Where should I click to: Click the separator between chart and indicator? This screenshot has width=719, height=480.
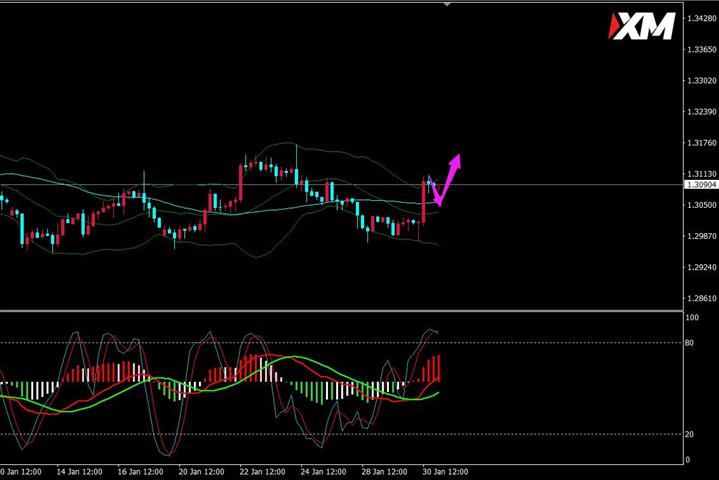point(342,311)
